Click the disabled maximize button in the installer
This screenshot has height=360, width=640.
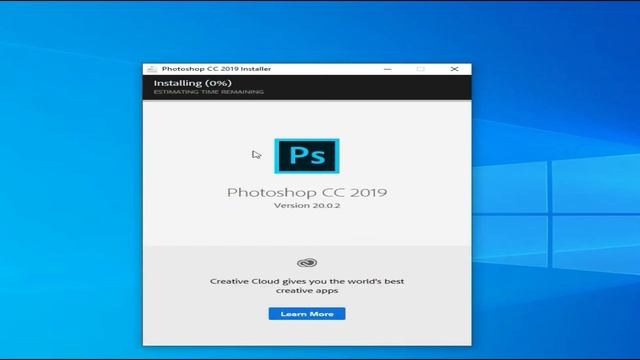[x=421, y=69]
